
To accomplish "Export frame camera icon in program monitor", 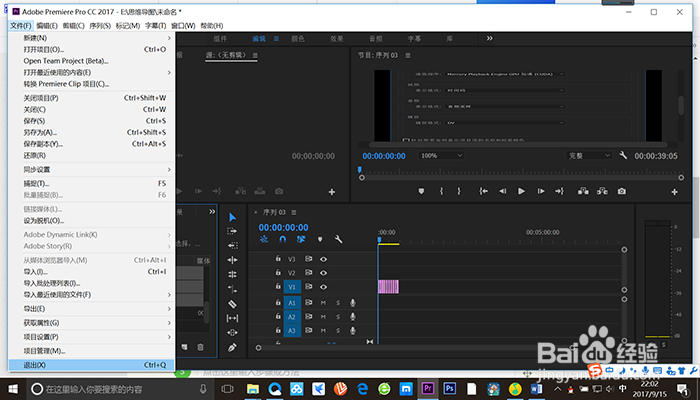I will click(x=621, y=191).
